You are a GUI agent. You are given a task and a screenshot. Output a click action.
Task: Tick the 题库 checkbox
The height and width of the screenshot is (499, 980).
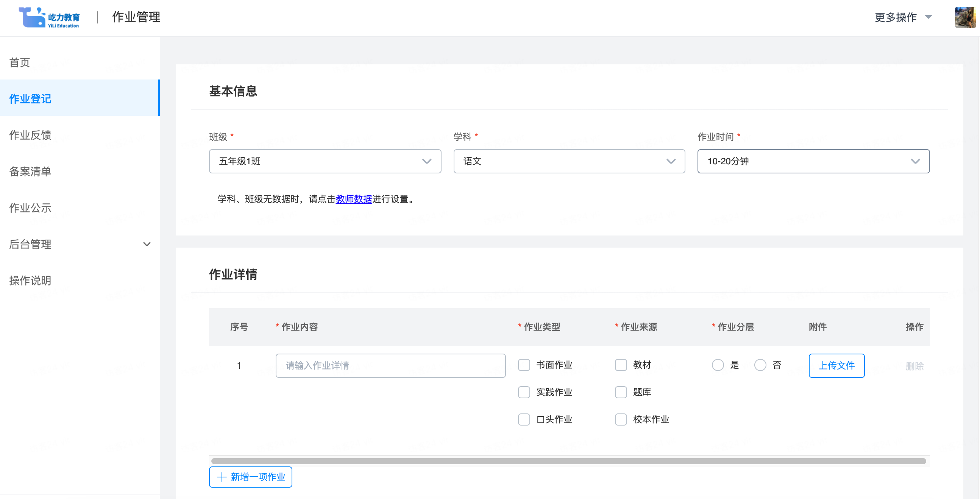click(x=621, y=392)
